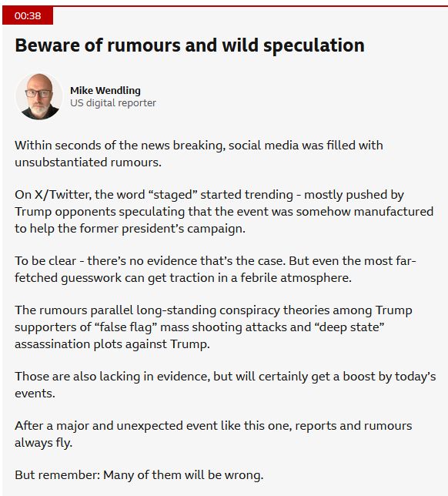Click the phrase former president's campaign
Viewport: 448px width, 496px height.
pyautogui.click(x=162, y=229)
